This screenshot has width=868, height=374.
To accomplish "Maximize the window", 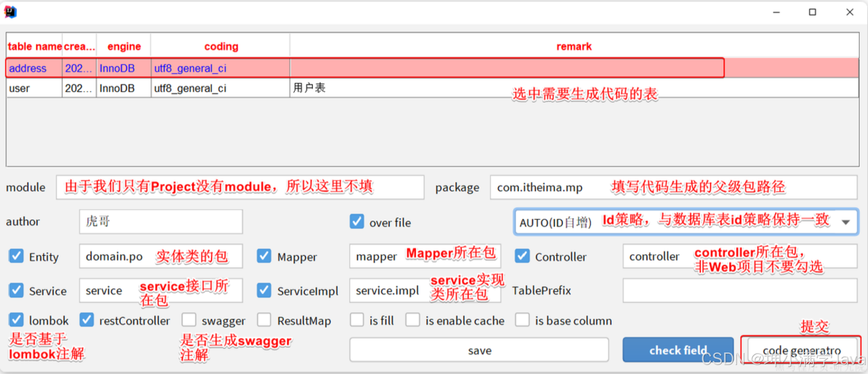I will point(813,12).
